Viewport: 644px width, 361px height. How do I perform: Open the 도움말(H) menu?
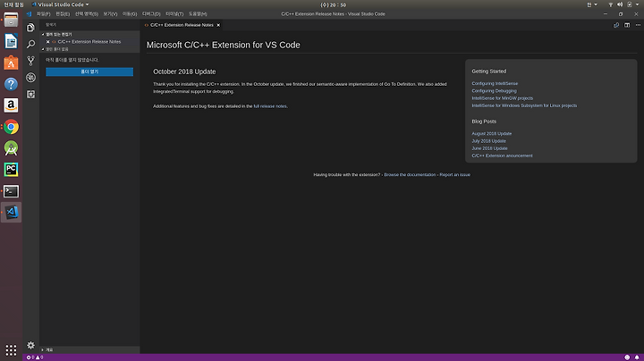pyautogui.click(x=198, y=14)
